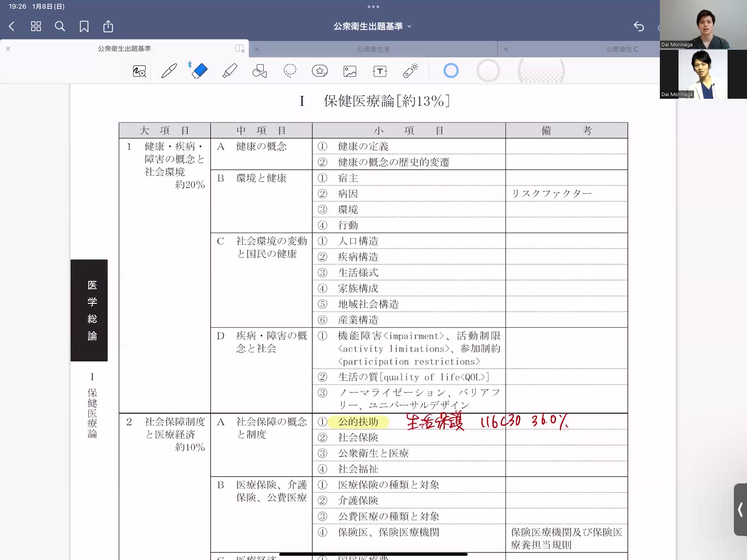The height and width of the screenshot is (560, 747).
Task: Select the Image insert tool
Action: (x=350, y=71)
